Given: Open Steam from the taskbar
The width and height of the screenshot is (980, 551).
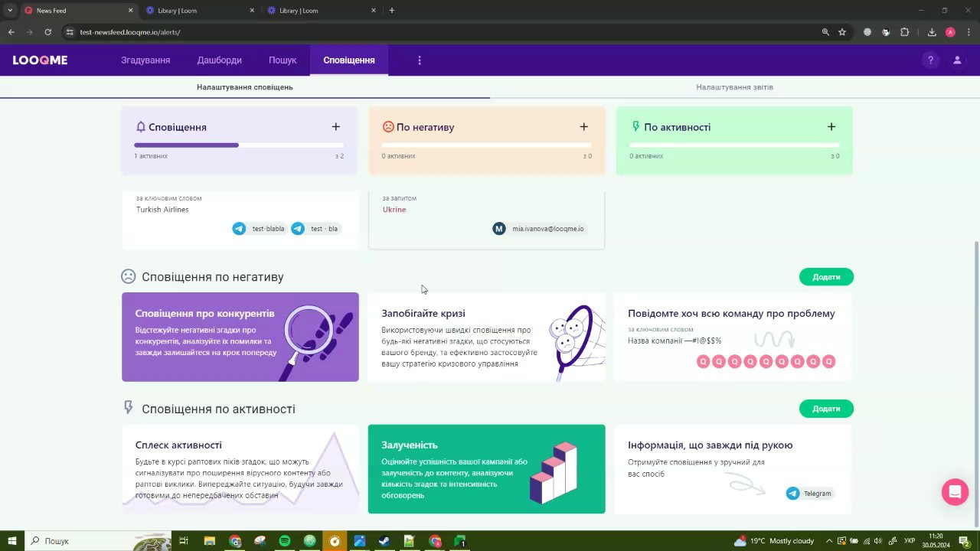Looking at the screenshot, I should tap(384, 541).
